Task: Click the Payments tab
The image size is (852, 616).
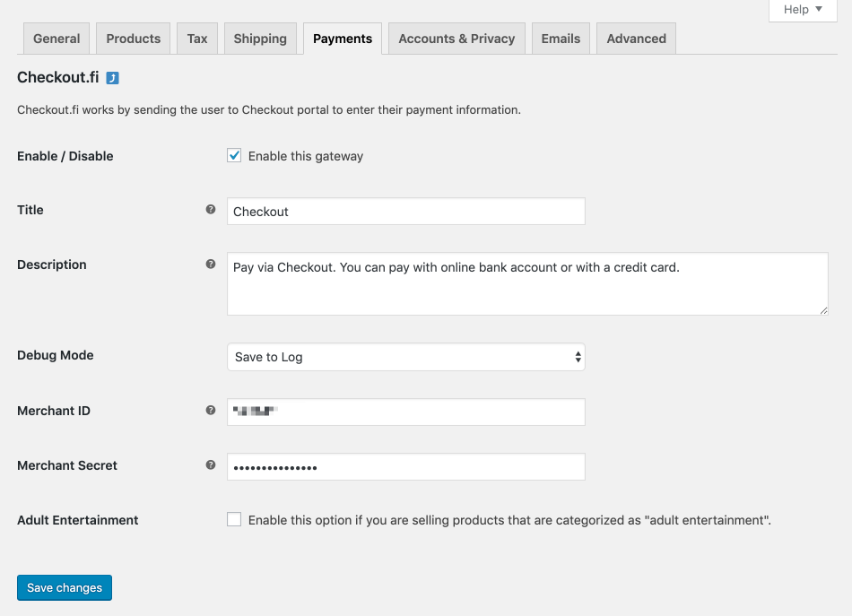Action: point(343,39)
